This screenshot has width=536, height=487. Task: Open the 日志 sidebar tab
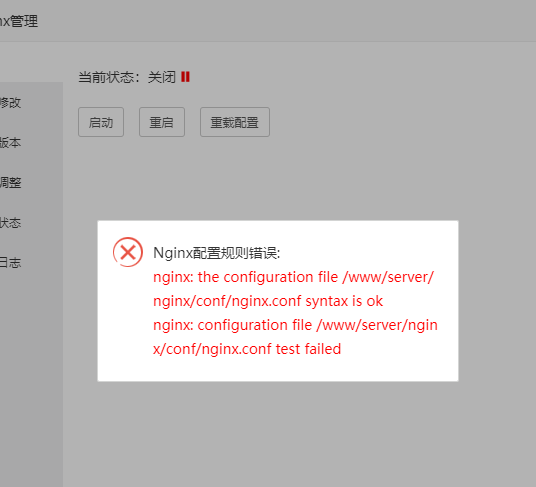(x=11, y=263)
